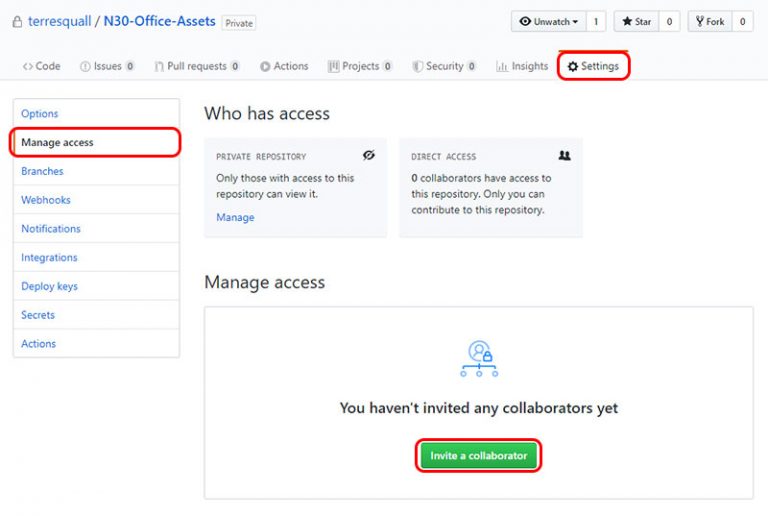Click Invite a collaborator button
This screenshot has width=768, height=516.
[x=478, y=456]
